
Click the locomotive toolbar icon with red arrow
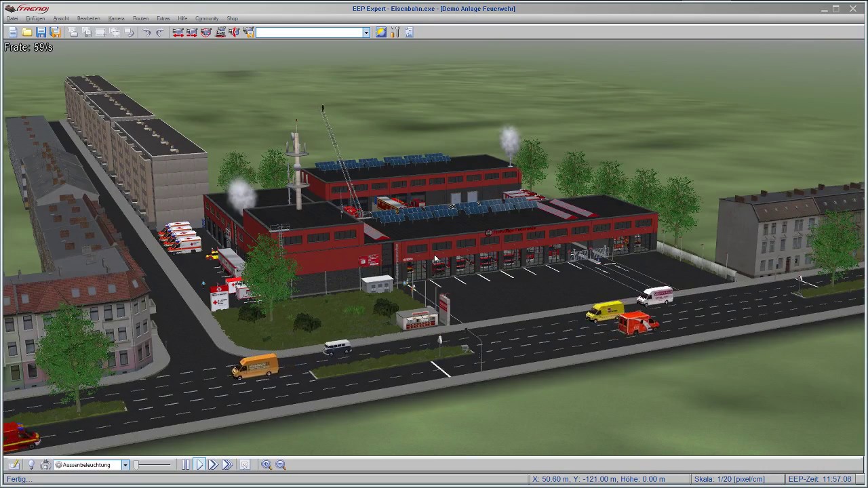click(220, 32)
